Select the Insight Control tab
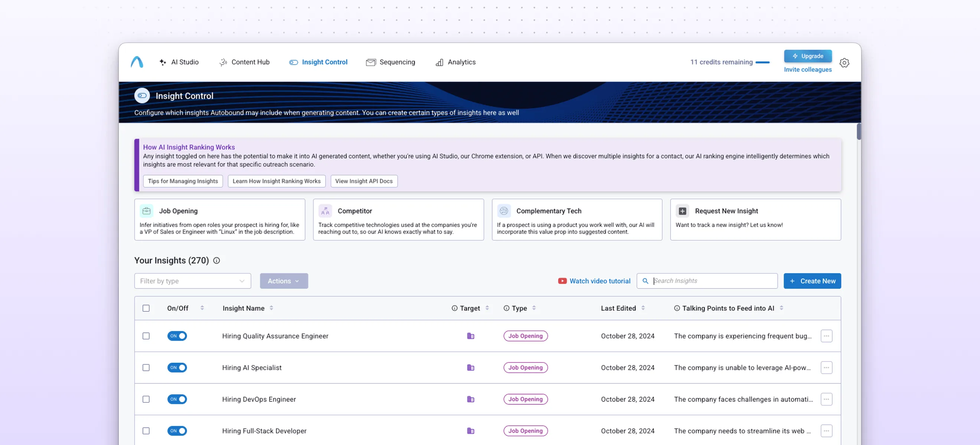The image size is (980, 445). click(318, 62)
